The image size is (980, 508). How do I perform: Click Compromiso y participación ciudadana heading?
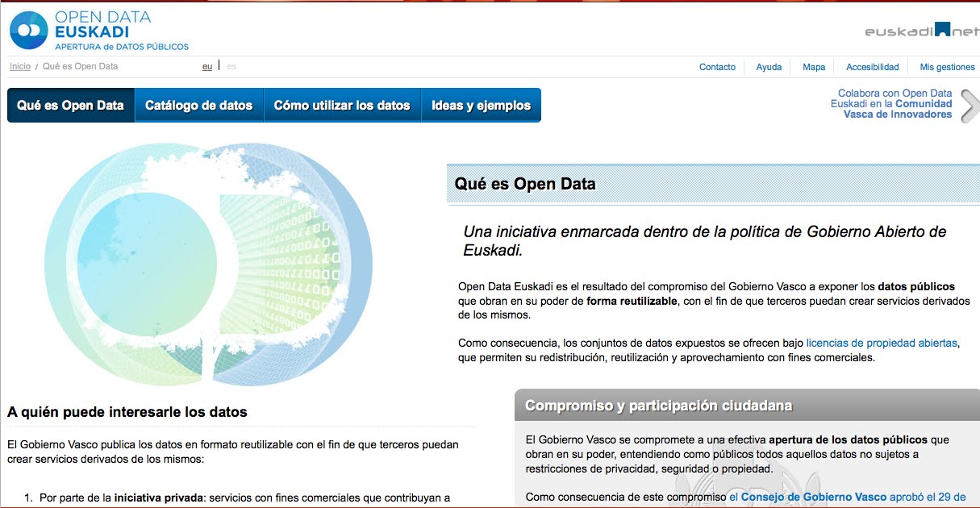658,406
